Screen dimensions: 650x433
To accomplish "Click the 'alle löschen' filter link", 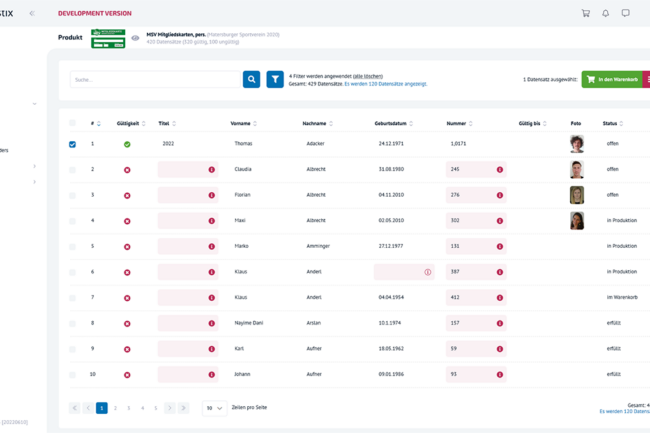I will pos(367,76).
